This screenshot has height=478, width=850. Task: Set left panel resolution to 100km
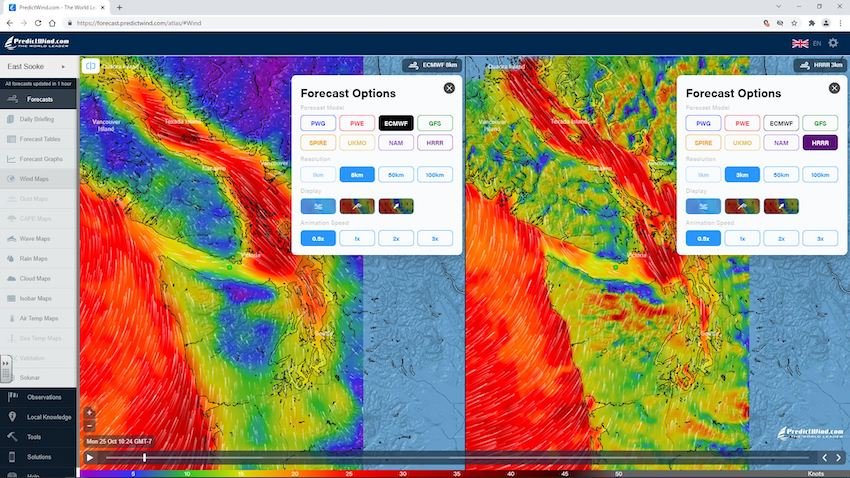tap(435, 175)
